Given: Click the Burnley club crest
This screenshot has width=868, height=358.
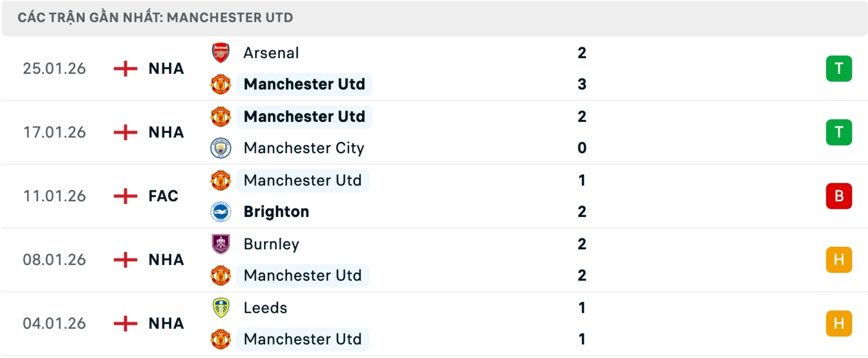Looking at the screenshot, I should [x=220, y=244].
